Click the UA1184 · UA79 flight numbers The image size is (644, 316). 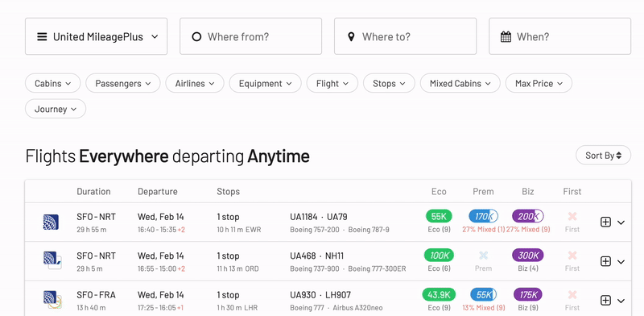pos(319,216)
